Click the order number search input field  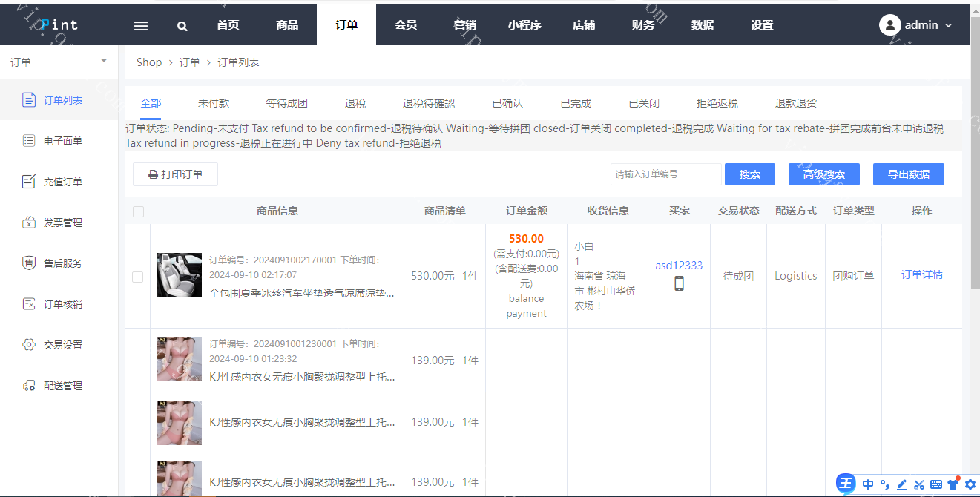(665, 174)
